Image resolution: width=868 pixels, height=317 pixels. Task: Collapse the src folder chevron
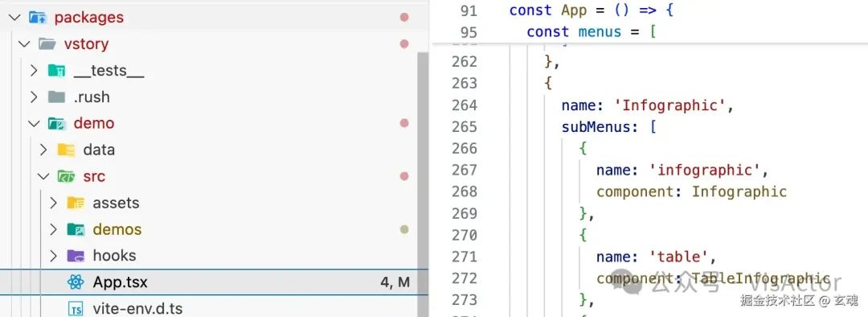point(43,176)
